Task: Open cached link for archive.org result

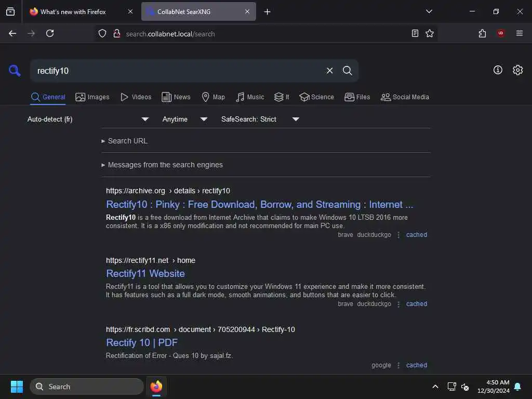Action: 416,235
